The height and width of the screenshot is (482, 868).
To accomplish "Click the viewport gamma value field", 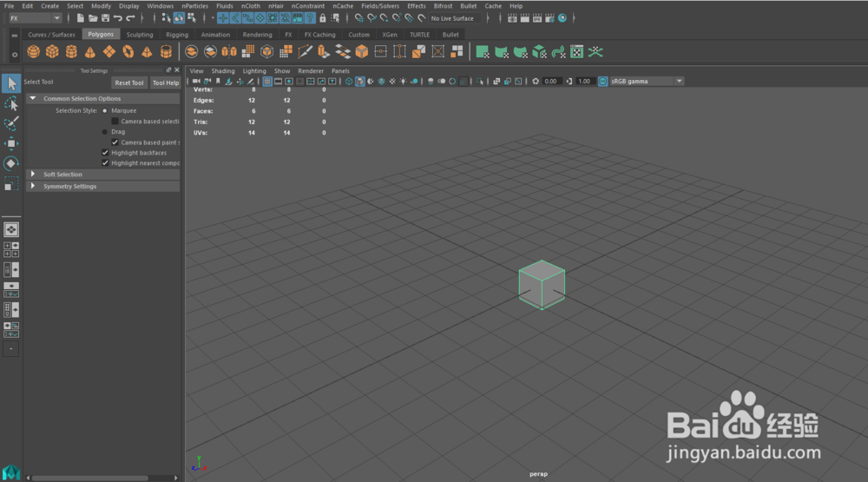I will (584, 82).
